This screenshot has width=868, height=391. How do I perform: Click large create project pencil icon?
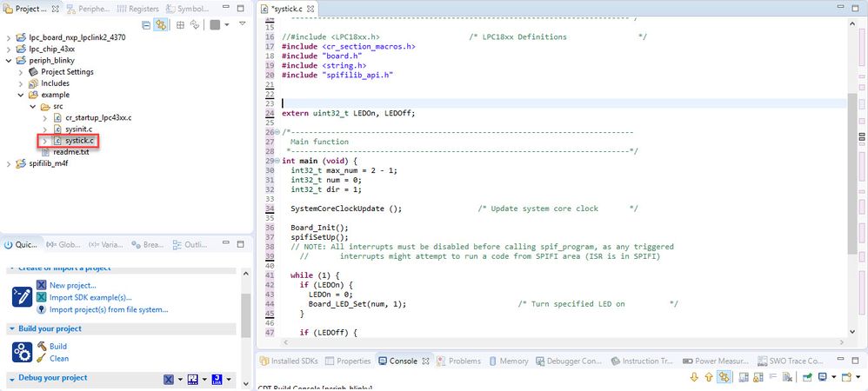pyautogui.click(x=22, y=297)
